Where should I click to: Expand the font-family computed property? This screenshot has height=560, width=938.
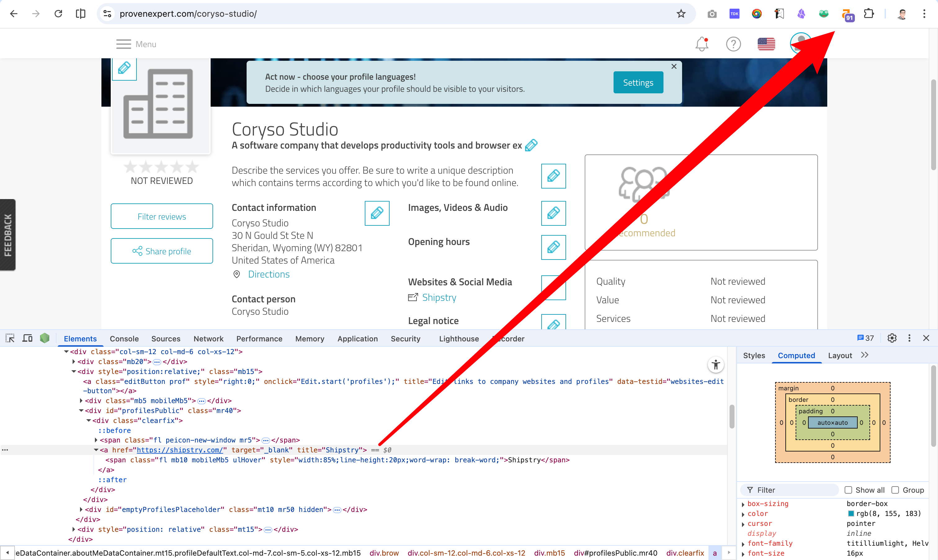click(x=743, y=544)
